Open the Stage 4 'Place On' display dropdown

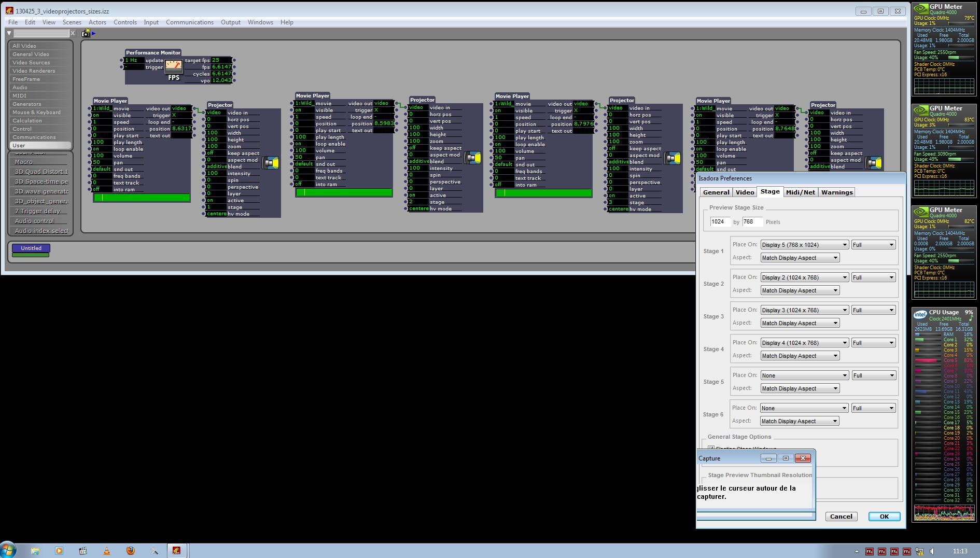pos(804,343)
